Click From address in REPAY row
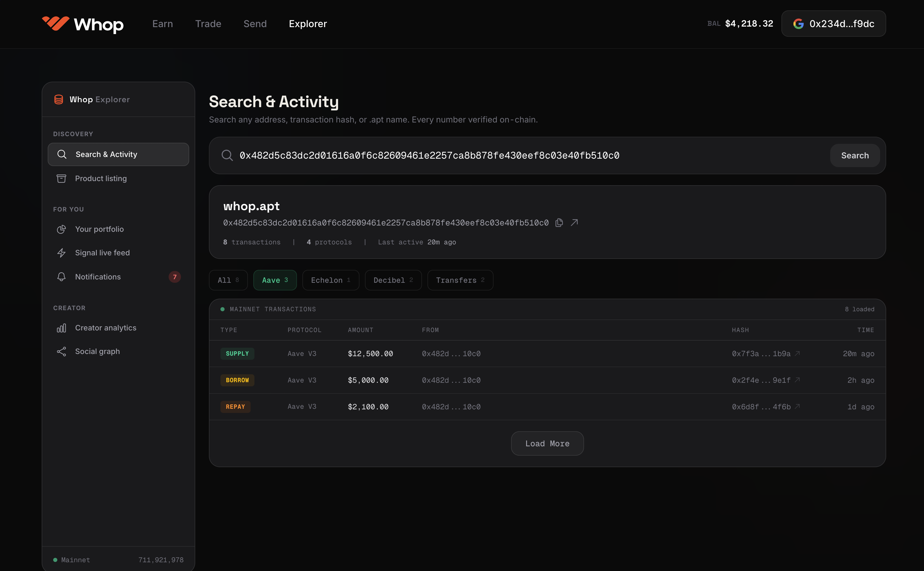The image size is (924, 571). (451, 406)
